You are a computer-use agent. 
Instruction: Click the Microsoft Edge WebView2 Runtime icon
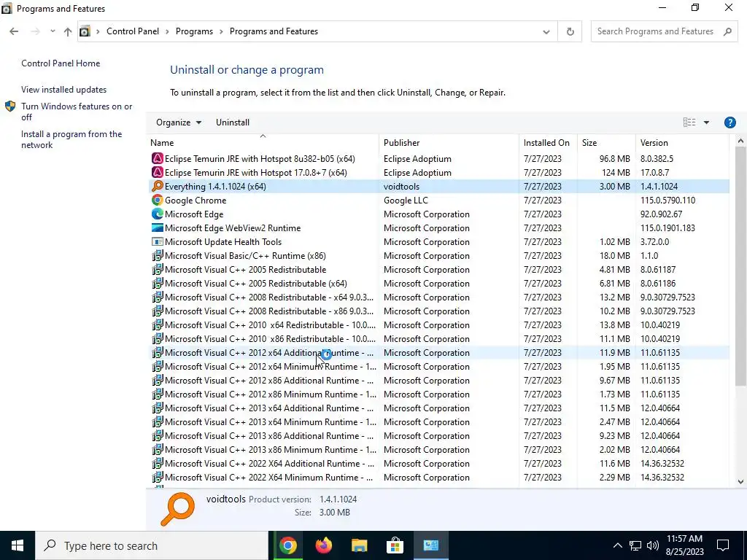click(x=158, y=227)
